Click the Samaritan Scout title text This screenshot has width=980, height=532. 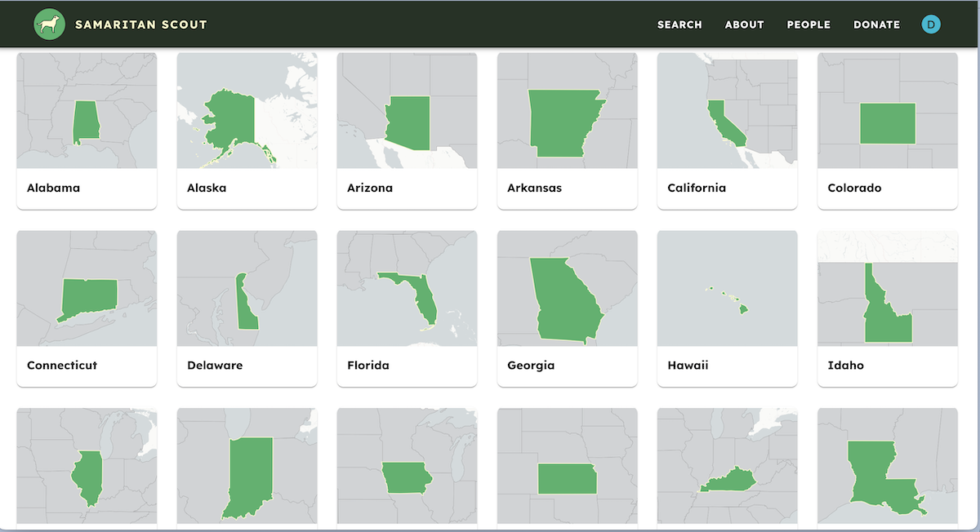pyautogui.click(x=140, y=24)
